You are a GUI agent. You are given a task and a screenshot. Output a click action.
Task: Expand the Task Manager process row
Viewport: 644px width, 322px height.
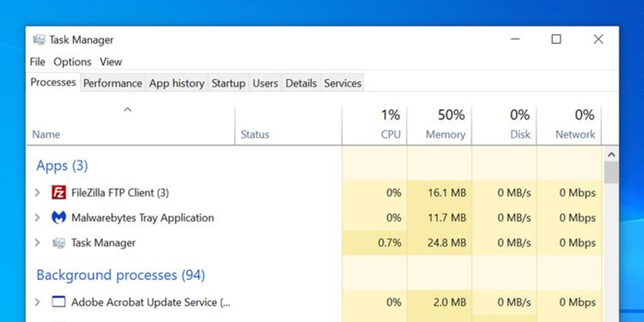click(37, 243)
